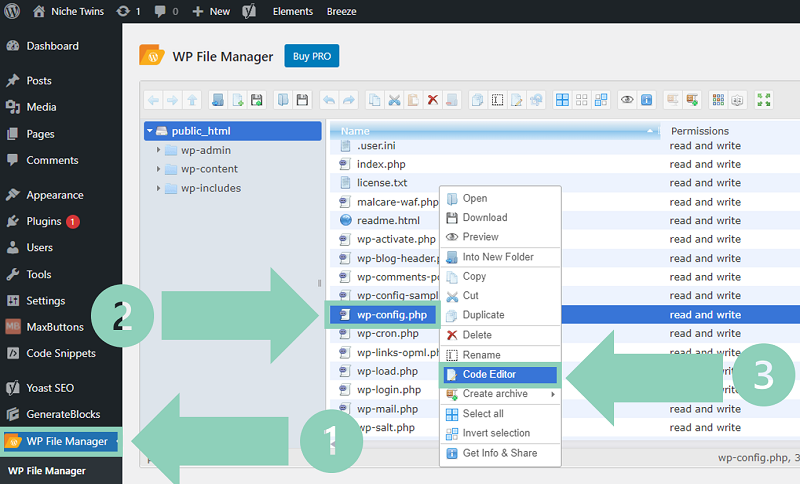Image resolution: width=800 pixels, height=484 pixels.
Task: Click Niche Twins site link in admin bar
Action: [x=68, y=11]
